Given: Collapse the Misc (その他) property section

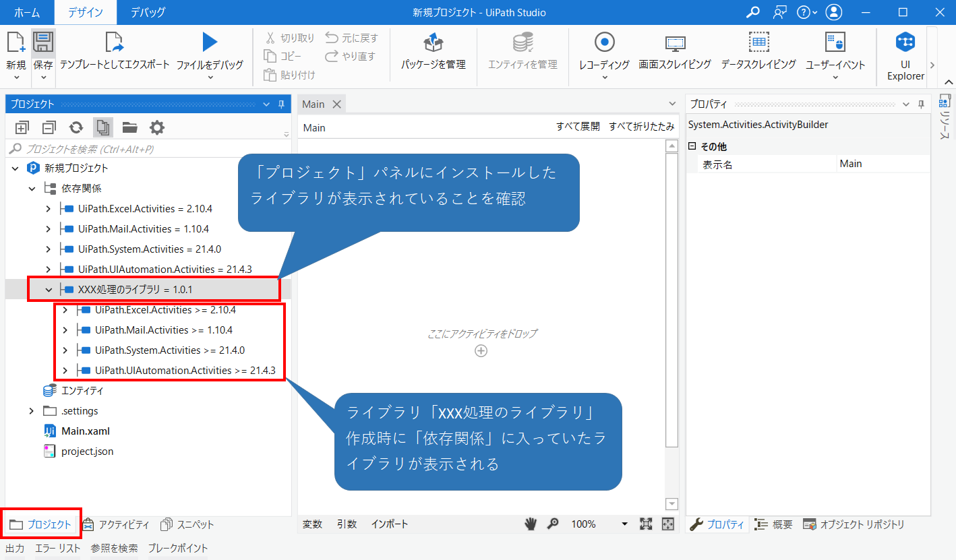Looking at the screenshot, I should (692, 146).
